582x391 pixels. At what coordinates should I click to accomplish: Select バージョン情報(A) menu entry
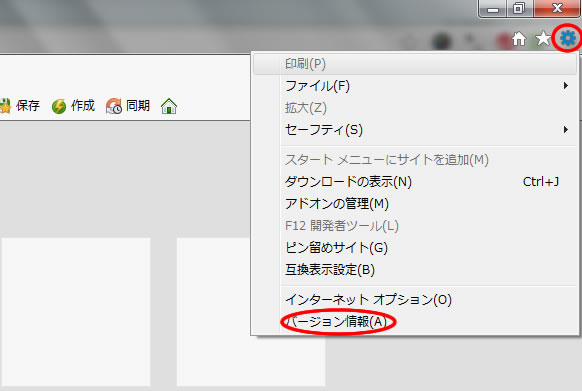pyautogui.click(x=337, y=322)
